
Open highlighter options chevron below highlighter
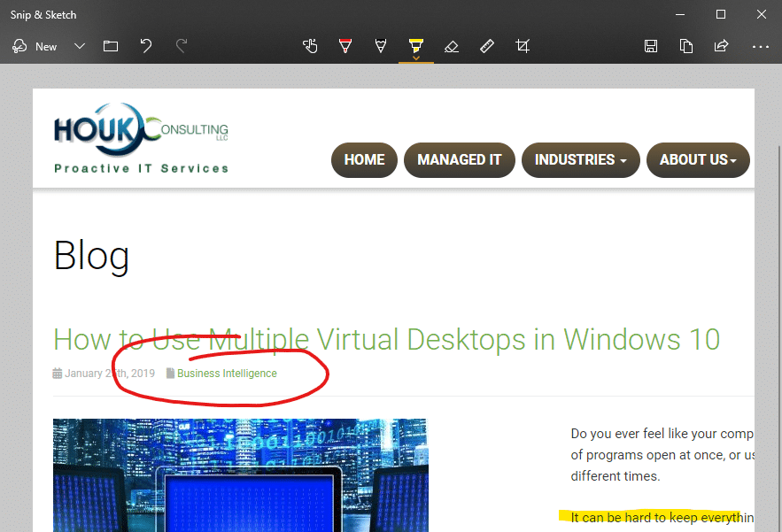416,58
